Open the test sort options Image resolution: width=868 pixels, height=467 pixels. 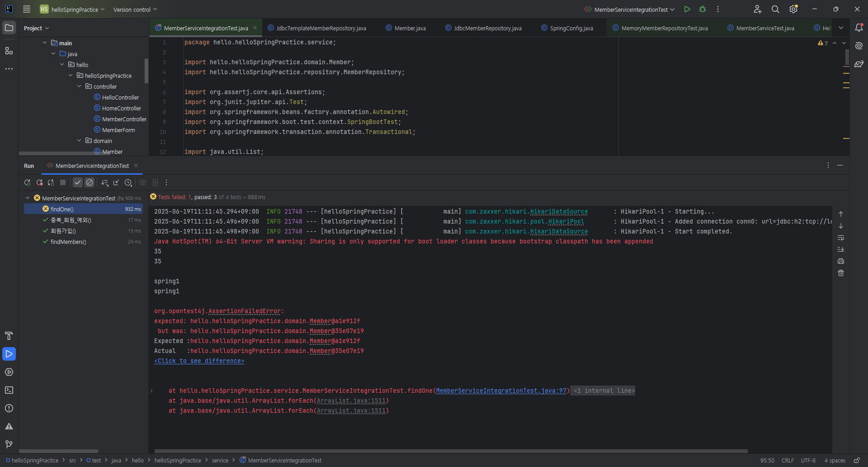105,182
